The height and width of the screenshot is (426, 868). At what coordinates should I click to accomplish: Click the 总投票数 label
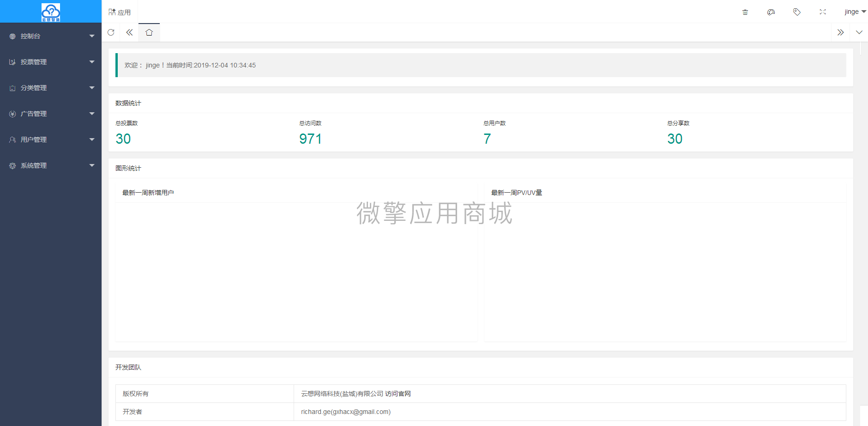click(x=127, y=123)
